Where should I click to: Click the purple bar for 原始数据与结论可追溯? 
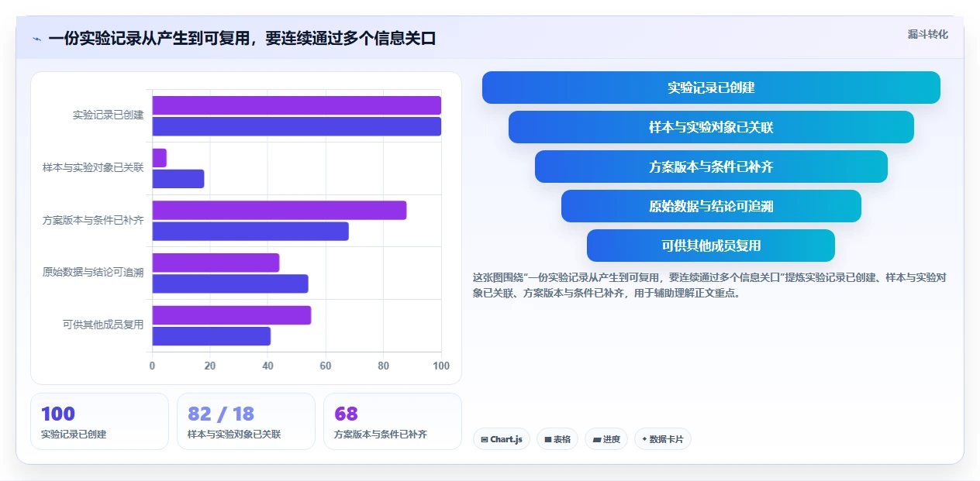[216, 263]
